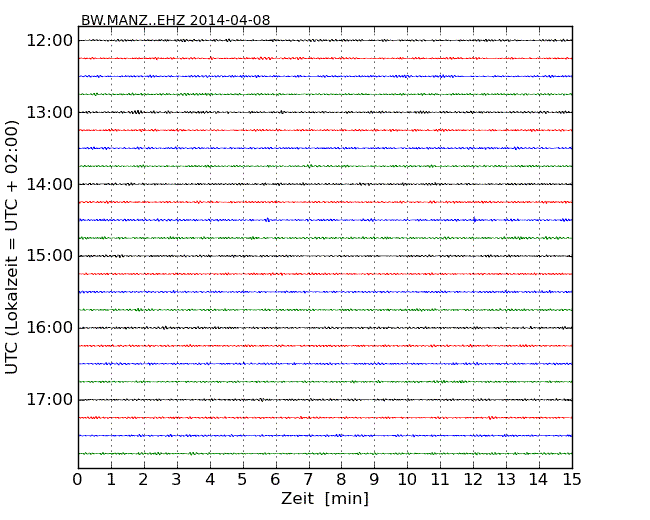Click the x-axis tick label 5

point(242,480)
